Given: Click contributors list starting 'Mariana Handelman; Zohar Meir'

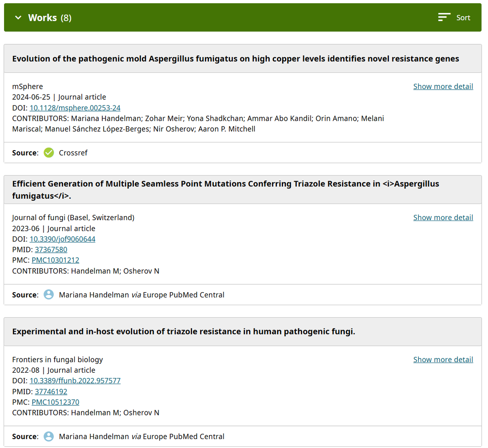Looking at the screenshot, I should click(198, 124).
